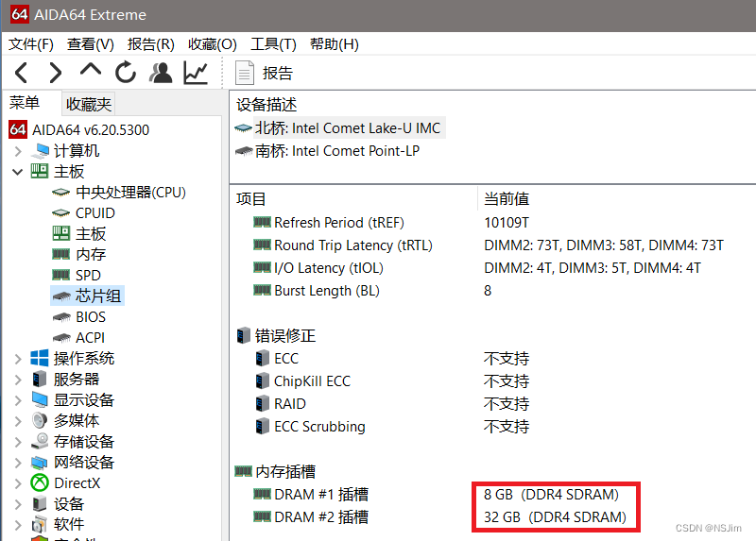Click the 报告 report button in toolbar
This screenshot has height=541, width=756.
click(265, 74)
